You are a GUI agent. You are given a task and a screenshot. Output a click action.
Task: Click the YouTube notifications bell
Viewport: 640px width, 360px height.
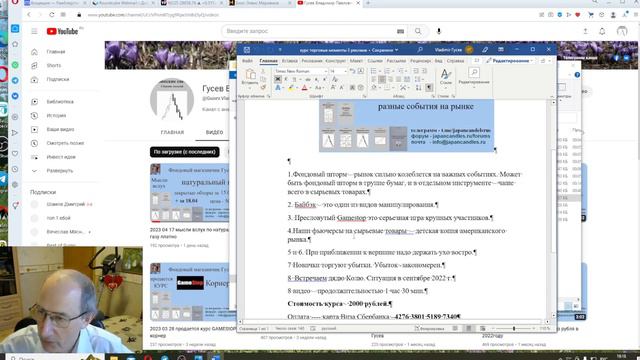602,31
